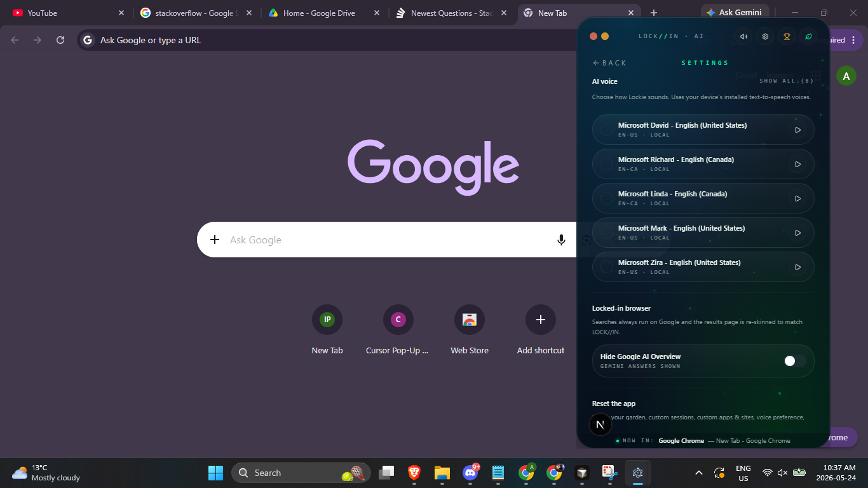Open the green leaf garden icon
This screenshot has height=488, width=868.
808,36
